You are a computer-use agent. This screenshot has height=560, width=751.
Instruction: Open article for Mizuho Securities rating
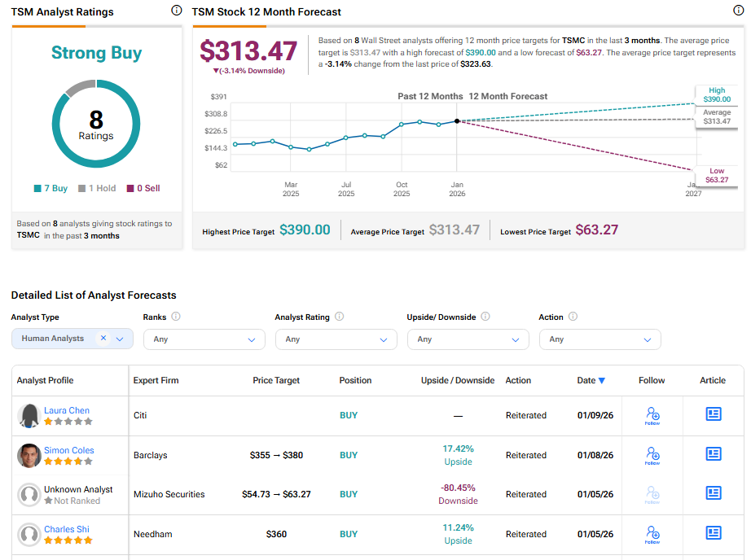click(714, 493)
